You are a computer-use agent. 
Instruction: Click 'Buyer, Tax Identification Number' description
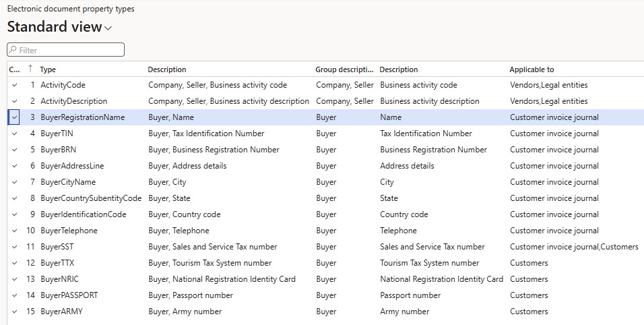(x=206, y=134)
